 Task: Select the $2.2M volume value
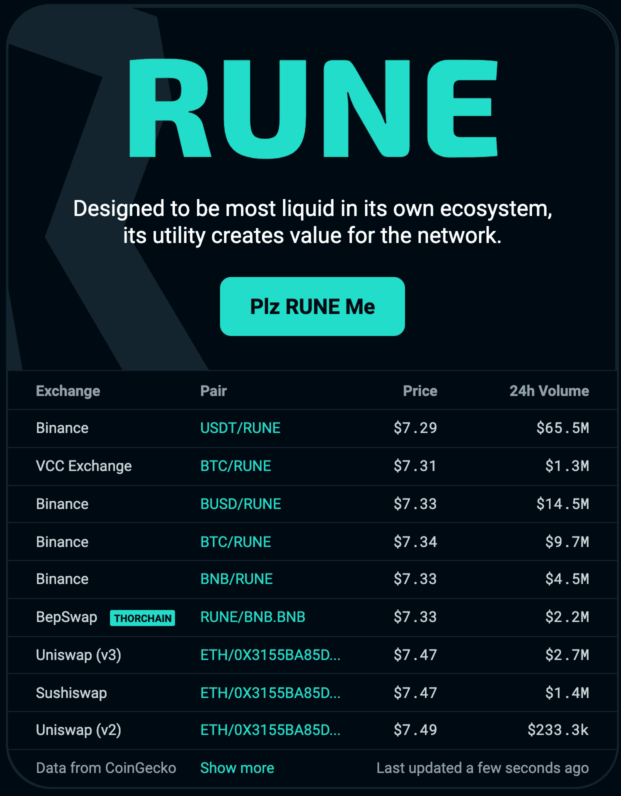tap(567, 617)
